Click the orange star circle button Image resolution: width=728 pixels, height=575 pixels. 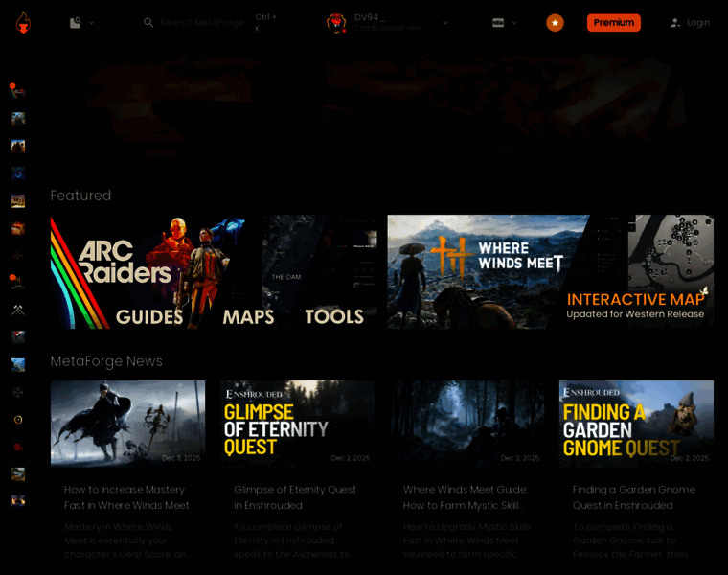[555, 22]
